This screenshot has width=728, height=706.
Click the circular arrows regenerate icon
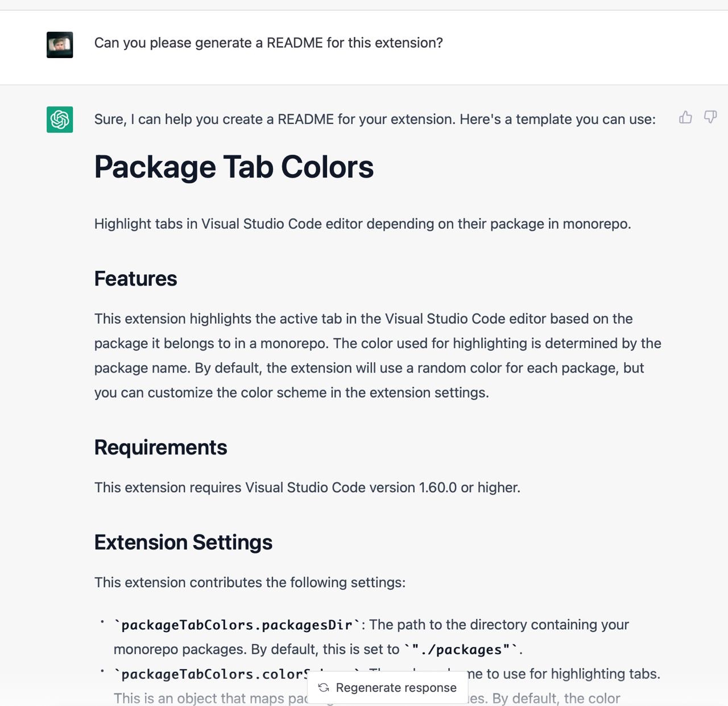pyautogui.click(x=324, y=688)
